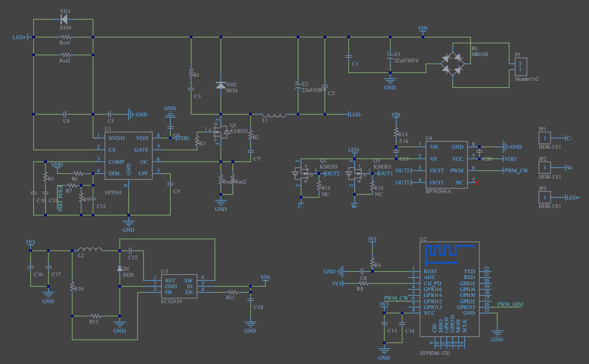
Task: Click the LED+ net label at top left
Action: 20,37
